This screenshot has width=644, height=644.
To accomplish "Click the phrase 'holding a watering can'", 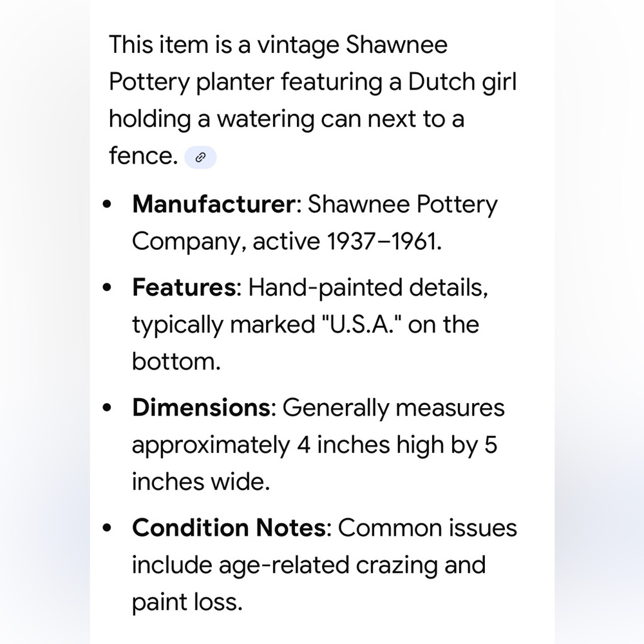I will point(234,119).
